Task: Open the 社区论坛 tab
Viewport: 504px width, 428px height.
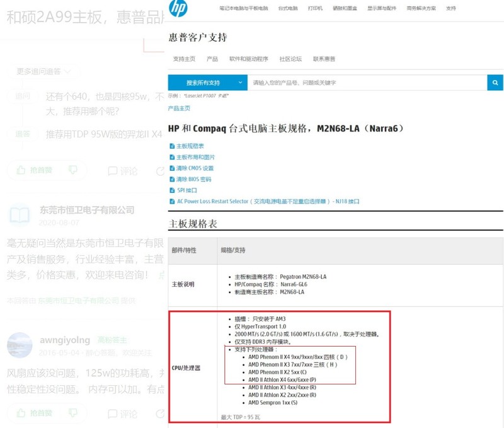Action: tap(290, 59)
